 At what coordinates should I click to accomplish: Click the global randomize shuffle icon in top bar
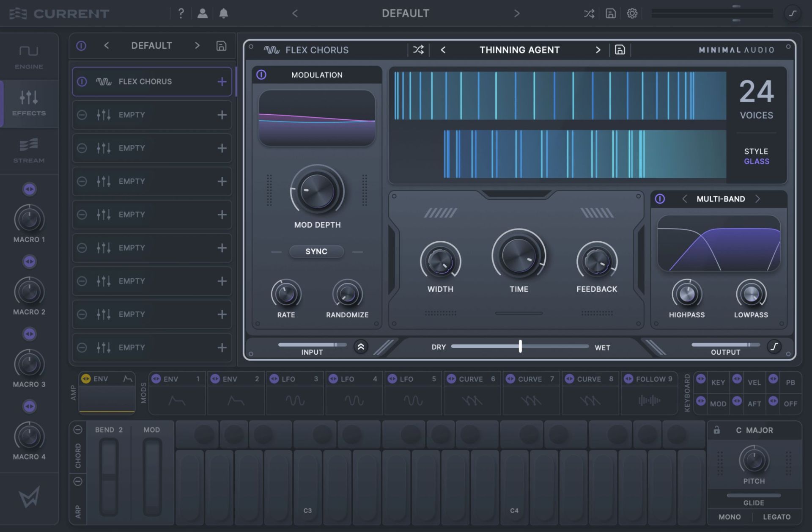coord(589,14)
